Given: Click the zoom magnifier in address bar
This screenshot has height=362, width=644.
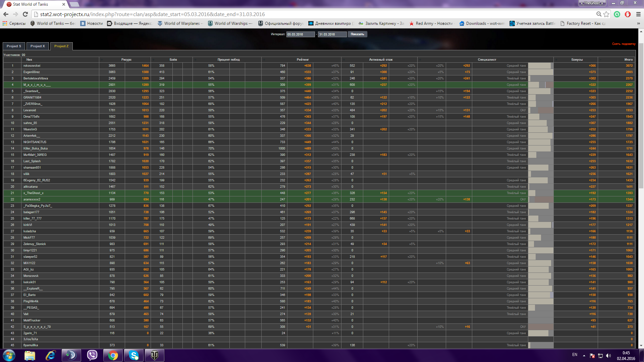Looking at the screenshot, I should (599, 14).
